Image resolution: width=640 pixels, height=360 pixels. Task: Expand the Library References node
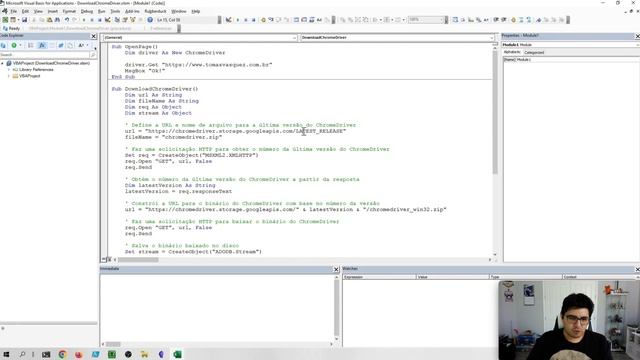point(9,69)
